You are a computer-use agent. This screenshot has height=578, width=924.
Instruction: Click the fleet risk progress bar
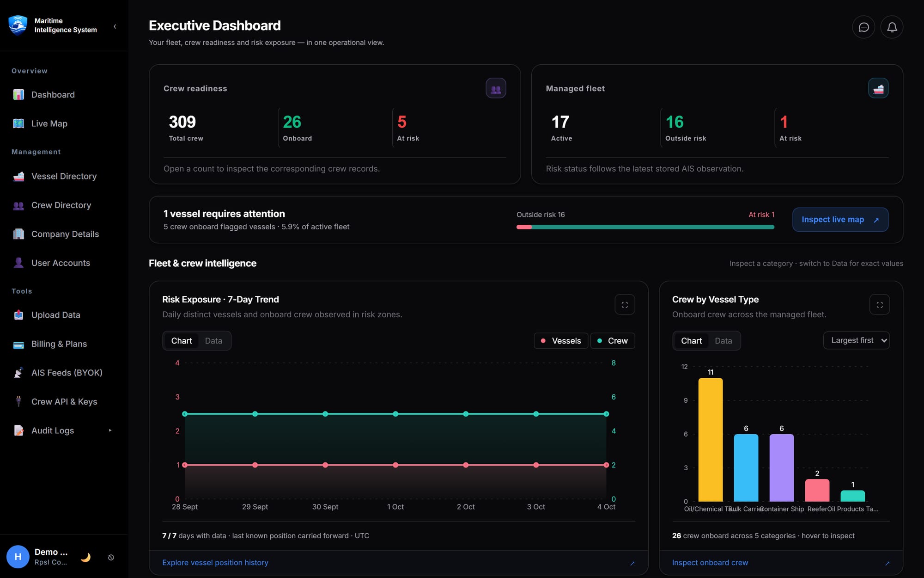pos(645,227)
